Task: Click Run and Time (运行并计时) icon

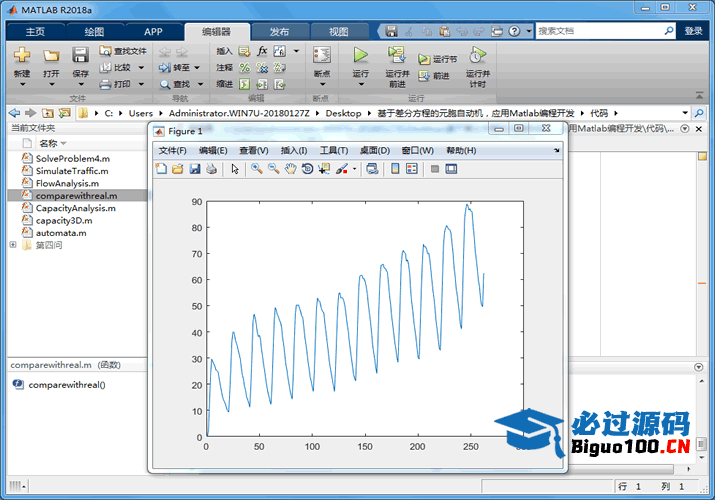Action: (477, 55)
